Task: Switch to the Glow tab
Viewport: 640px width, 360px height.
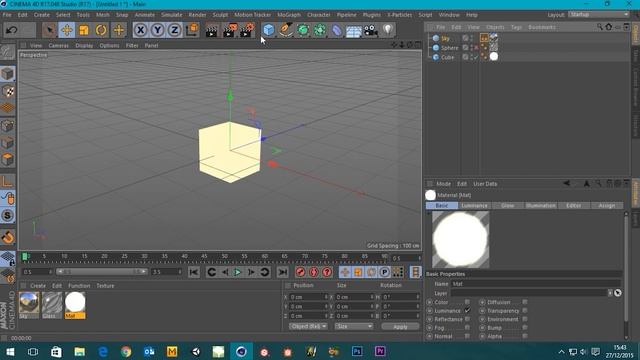Action: pos(507,206)
